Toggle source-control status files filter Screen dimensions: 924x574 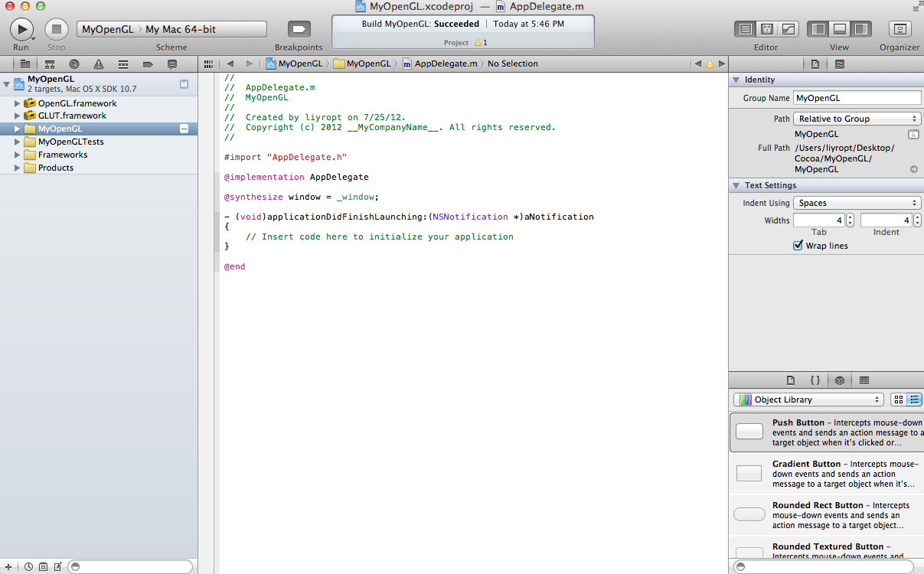pyautogui.click(x=43, y=567)
